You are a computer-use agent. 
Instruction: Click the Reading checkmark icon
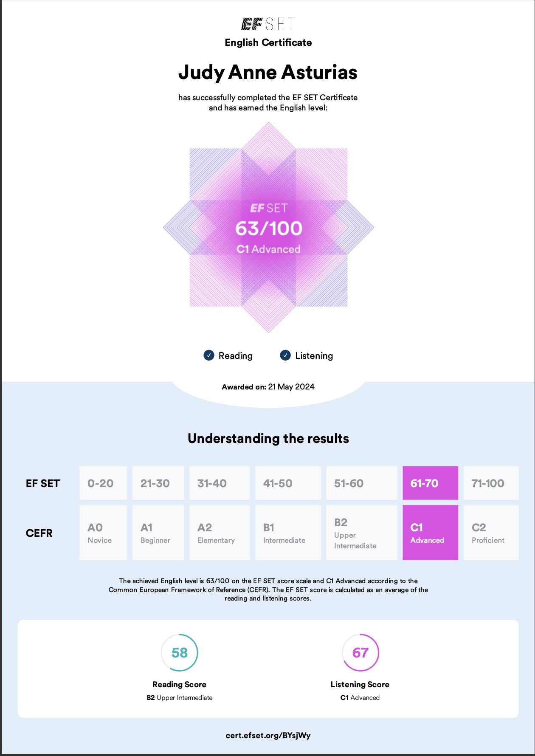pyautogui.click(x=209, y=355)
